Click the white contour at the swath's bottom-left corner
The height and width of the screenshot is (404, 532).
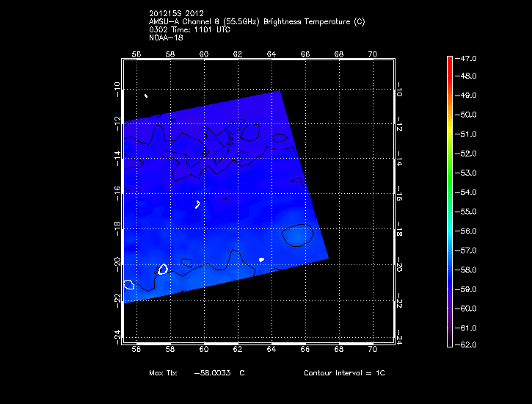tap(129, 284)
